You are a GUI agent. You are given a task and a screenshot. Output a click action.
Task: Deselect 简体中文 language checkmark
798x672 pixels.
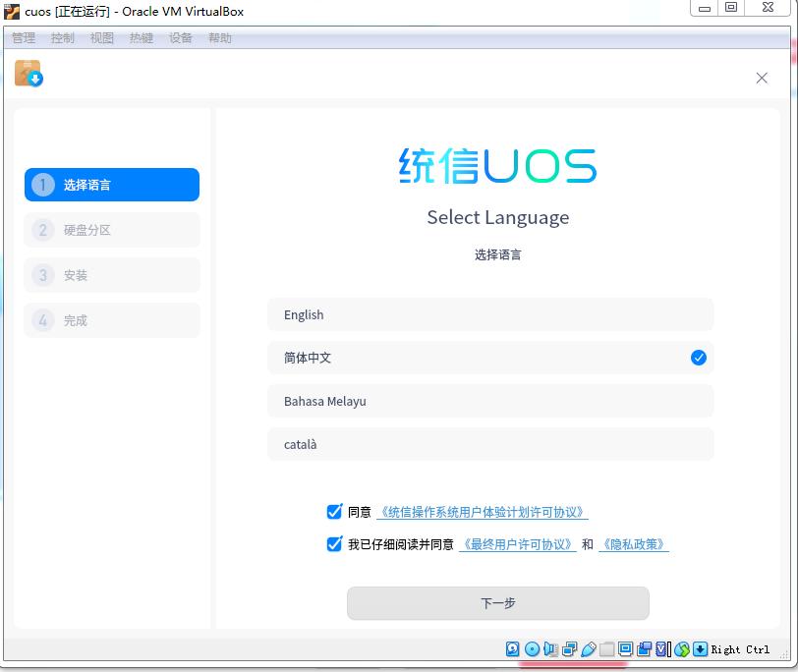pyautogui.click(x=699, y=358)
